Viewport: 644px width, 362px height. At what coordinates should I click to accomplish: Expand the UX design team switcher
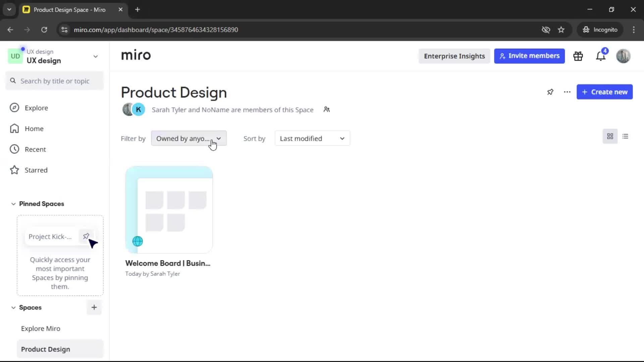click(x=96, y=56)
